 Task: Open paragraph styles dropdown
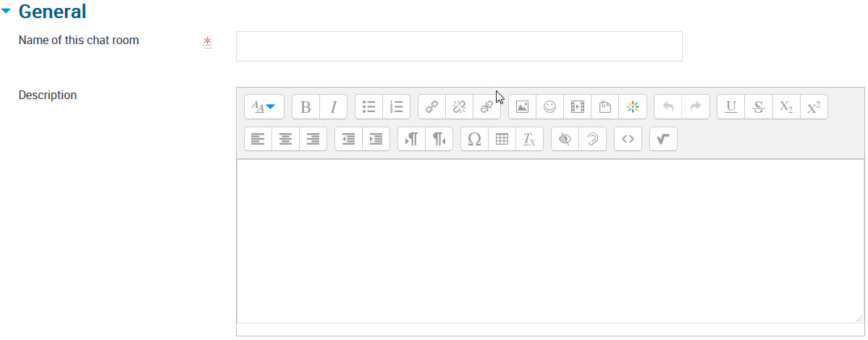pos(264,106)
